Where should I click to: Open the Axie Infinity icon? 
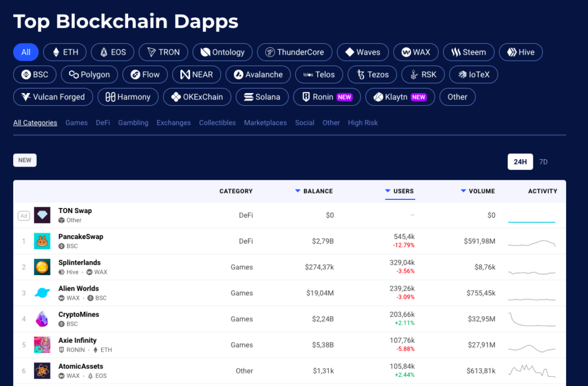pos(42,345)
